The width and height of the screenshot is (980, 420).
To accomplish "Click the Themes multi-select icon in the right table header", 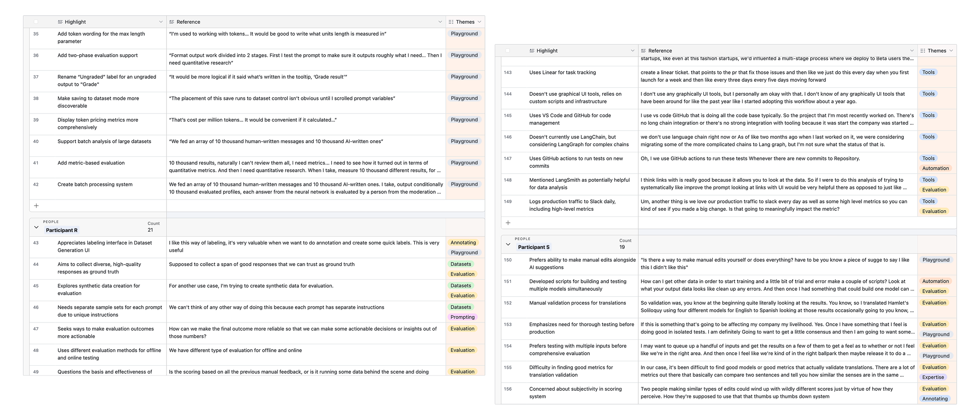I will pyautogui.click(x=923, y=51).
